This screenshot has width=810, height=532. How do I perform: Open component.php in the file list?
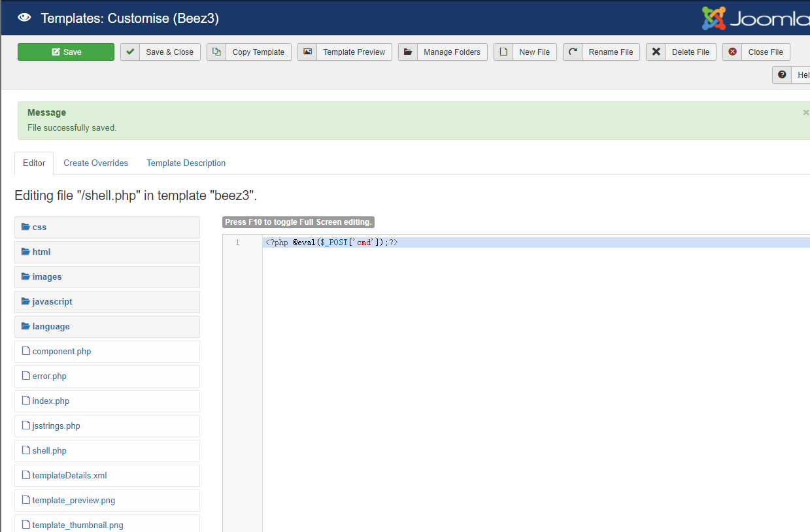tap(107, 351)
